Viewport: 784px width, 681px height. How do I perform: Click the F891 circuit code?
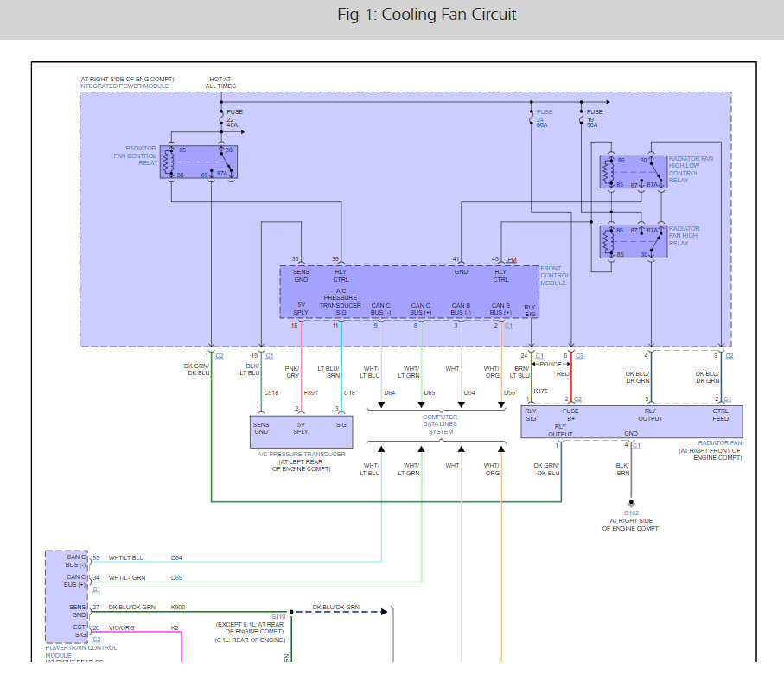point(310,393)
